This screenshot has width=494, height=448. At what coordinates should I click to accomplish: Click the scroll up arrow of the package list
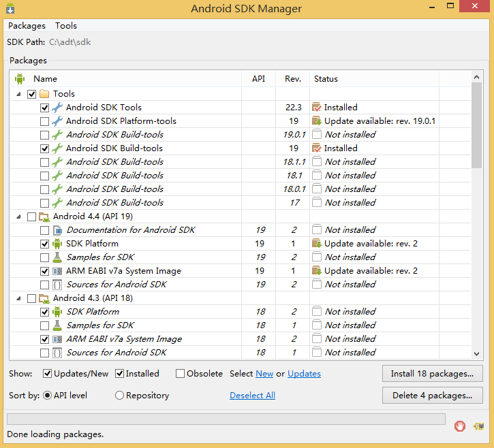tap(476, 77)
